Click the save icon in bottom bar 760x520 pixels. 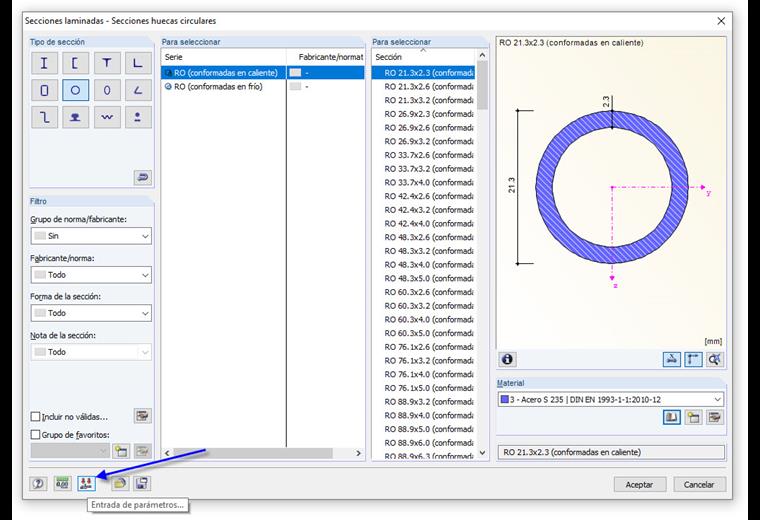coord(142,483)
